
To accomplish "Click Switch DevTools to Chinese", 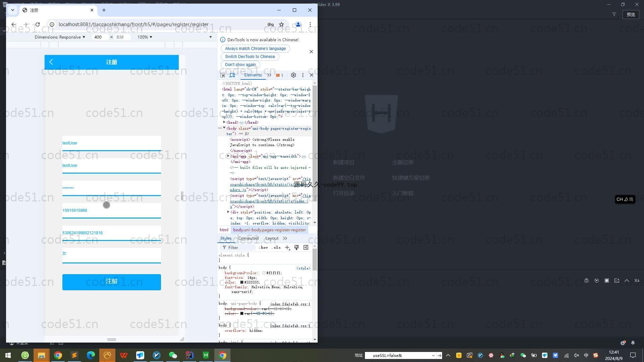I will [250, 57].
